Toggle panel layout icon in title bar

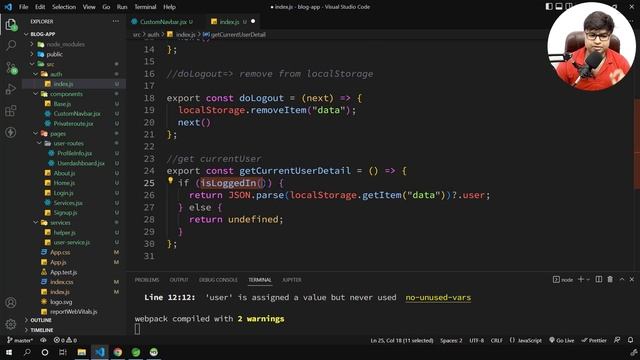[x=559, y=6]
